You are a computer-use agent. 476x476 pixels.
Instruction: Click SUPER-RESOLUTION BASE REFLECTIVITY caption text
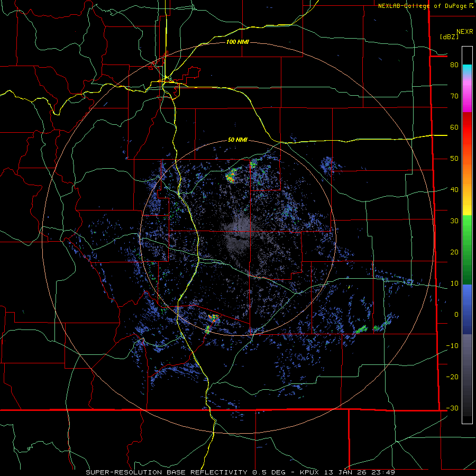(167, 472)
